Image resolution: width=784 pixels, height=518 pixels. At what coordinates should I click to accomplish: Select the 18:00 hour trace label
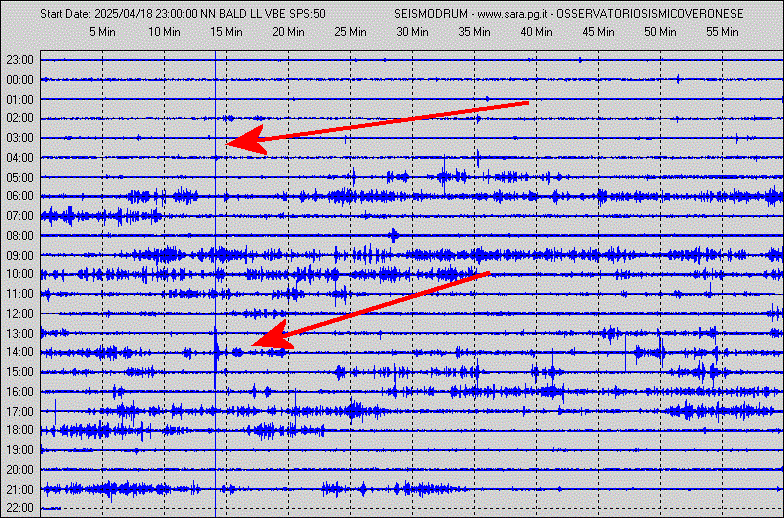click(x=20, y=430)
